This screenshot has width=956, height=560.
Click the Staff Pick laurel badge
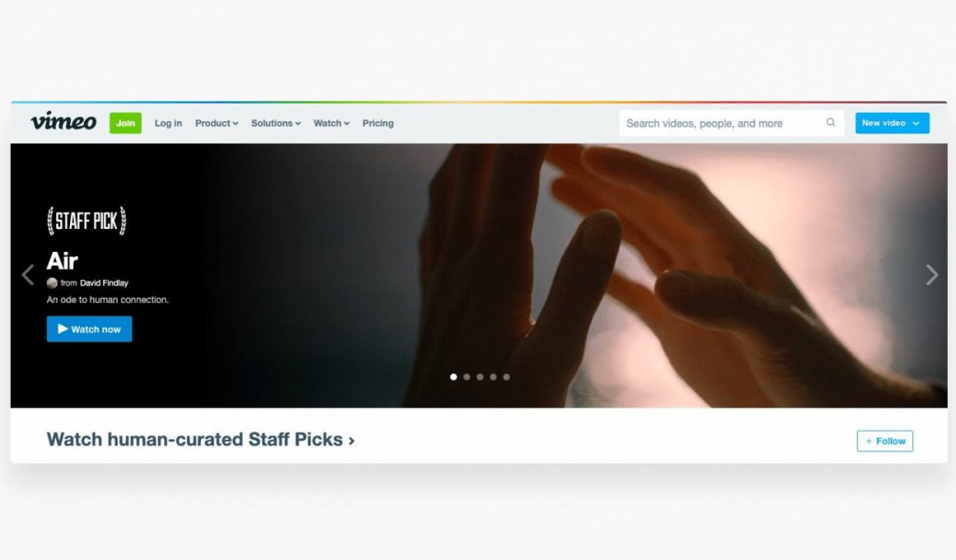(87, 221)
